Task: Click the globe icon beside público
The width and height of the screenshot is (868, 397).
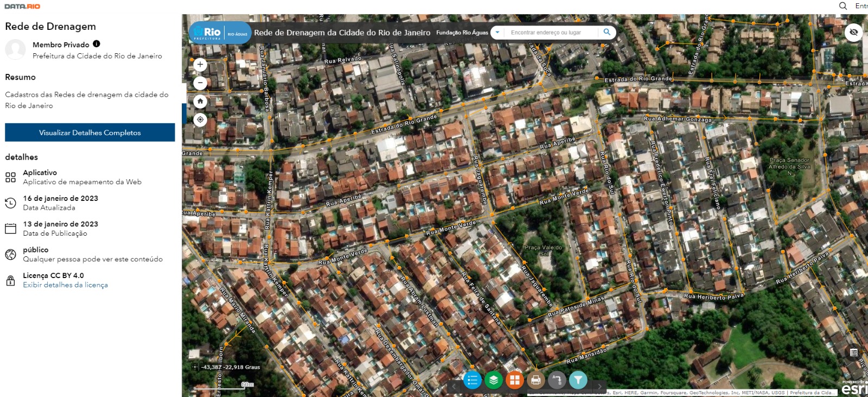Action: 10,255
